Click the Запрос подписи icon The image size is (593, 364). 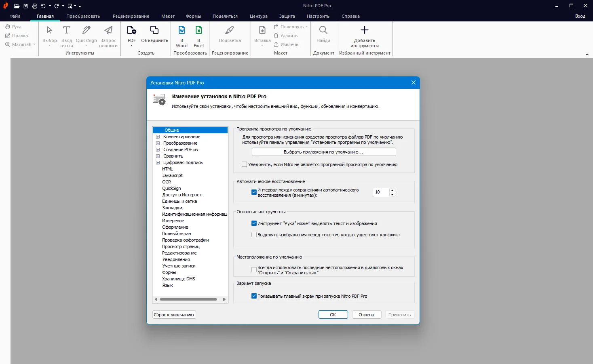coord(108,31)
